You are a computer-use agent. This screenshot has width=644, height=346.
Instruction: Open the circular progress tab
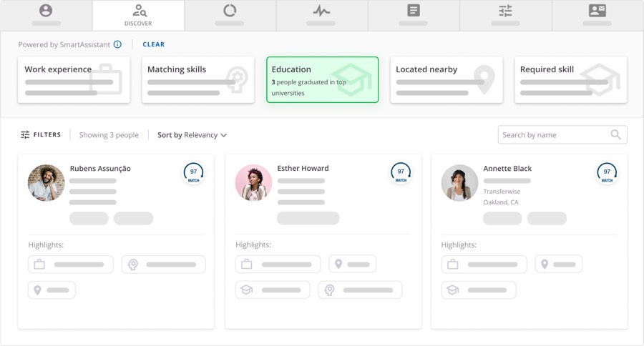(230, 16)
